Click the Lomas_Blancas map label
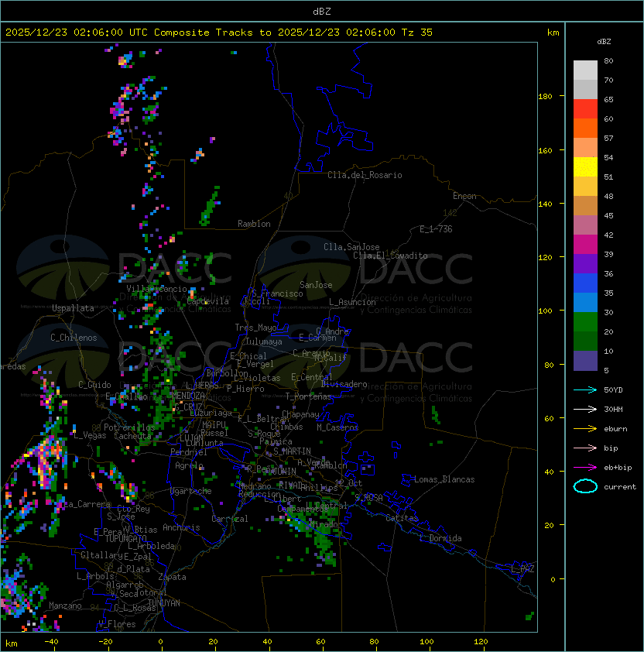 coord(444,479)
